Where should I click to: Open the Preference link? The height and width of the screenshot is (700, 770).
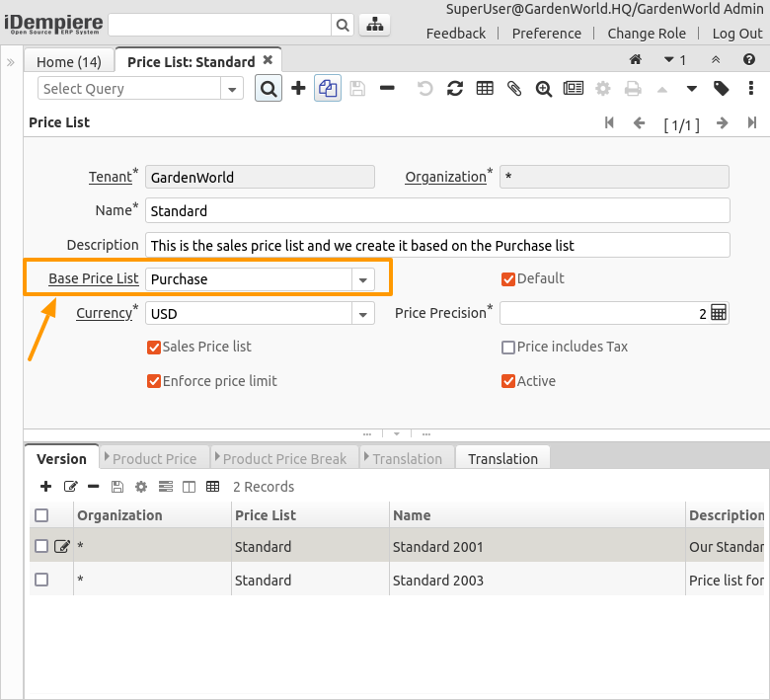[546, 34]
